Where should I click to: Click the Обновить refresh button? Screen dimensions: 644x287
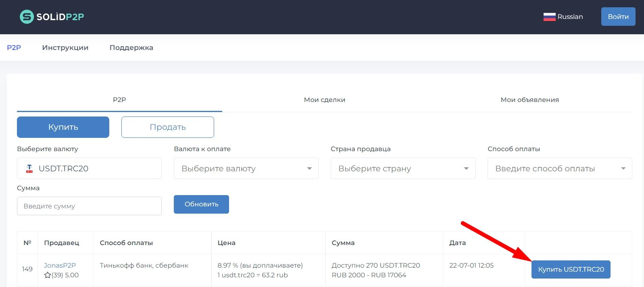click(x=201, y=204)
